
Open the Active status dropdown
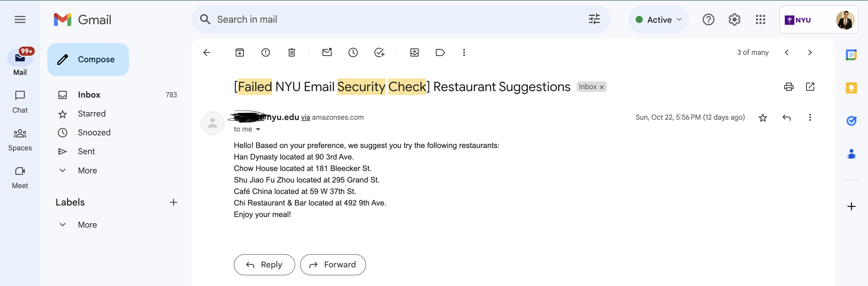pyautogui.click(x=658, y=19)
